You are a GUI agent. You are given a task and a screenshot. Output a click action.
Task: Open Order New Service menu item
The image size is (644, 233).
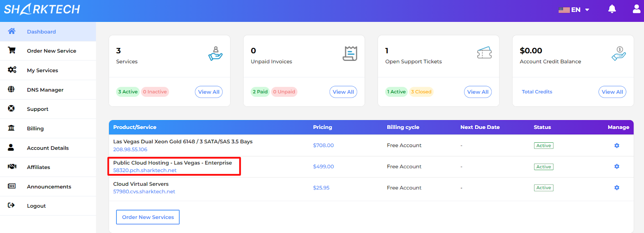point(48,51)
